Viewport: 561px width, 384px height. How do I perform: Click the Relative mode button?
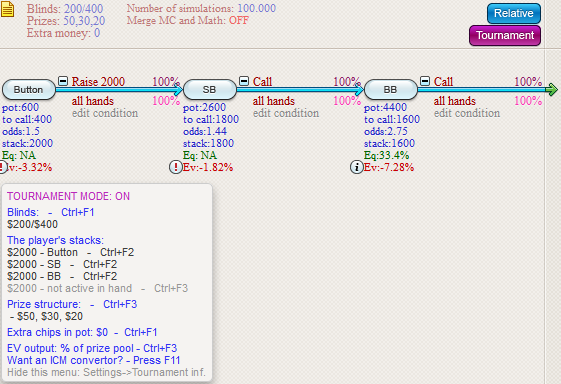[x=513, y=14]
